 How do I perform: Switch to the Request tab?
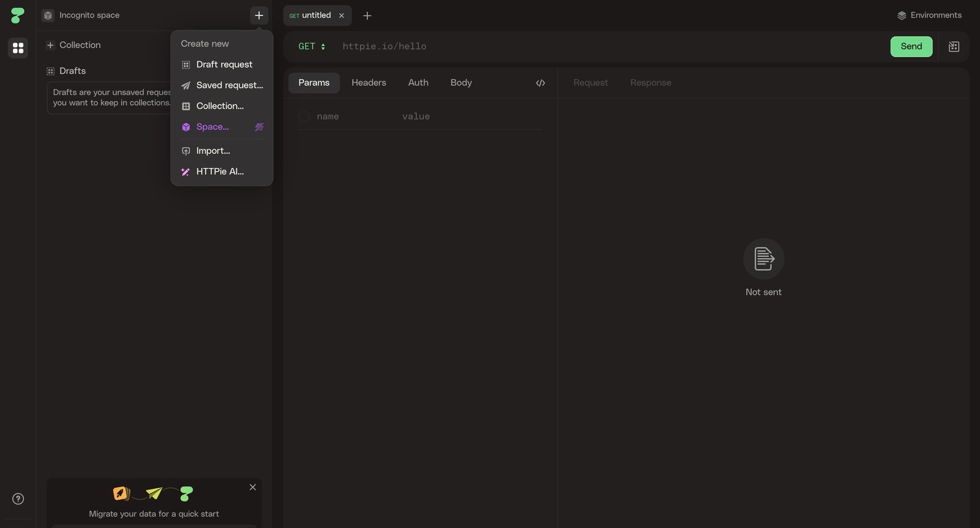590,83
